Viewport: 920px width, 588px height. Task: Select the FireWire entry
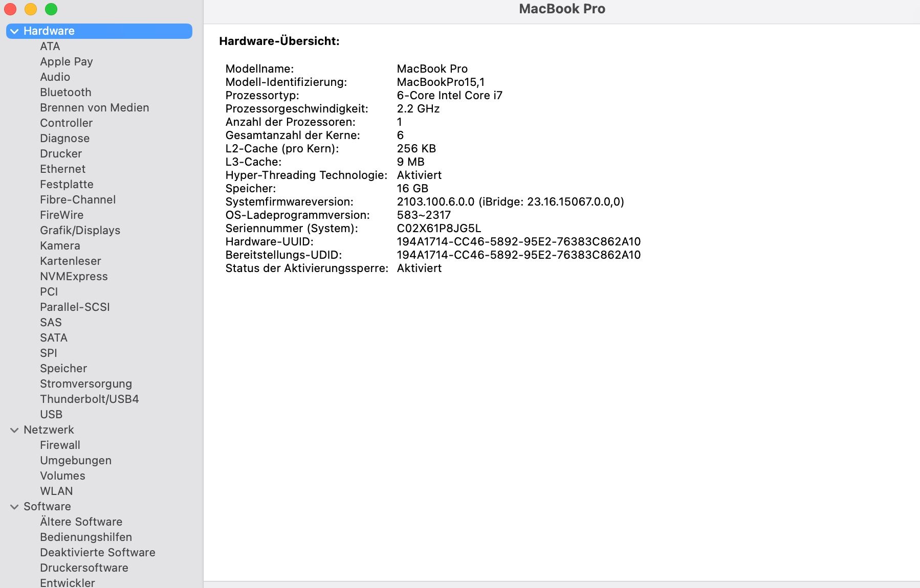(x=62, y=215)
